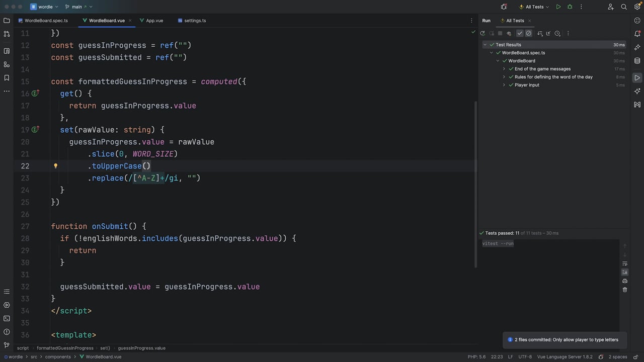Collapse the Test Results root node
This screenshot has width=644, height=362.
485,45
